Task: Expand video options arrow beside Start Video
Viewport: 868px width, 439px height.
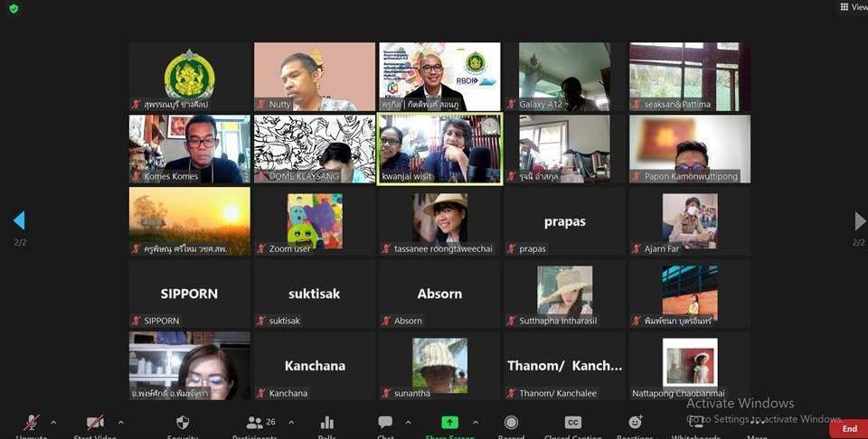Action: (120, 423)
